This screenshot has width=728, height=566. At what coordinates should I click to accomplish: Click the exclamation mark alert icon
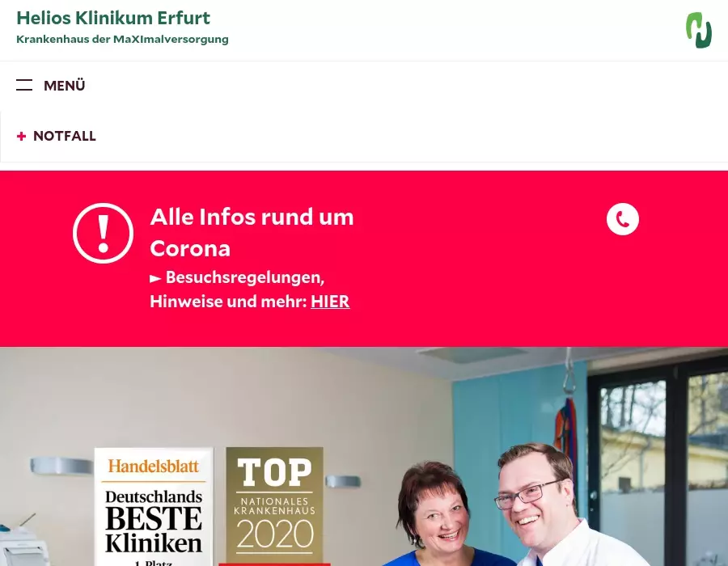coord(103,234)
